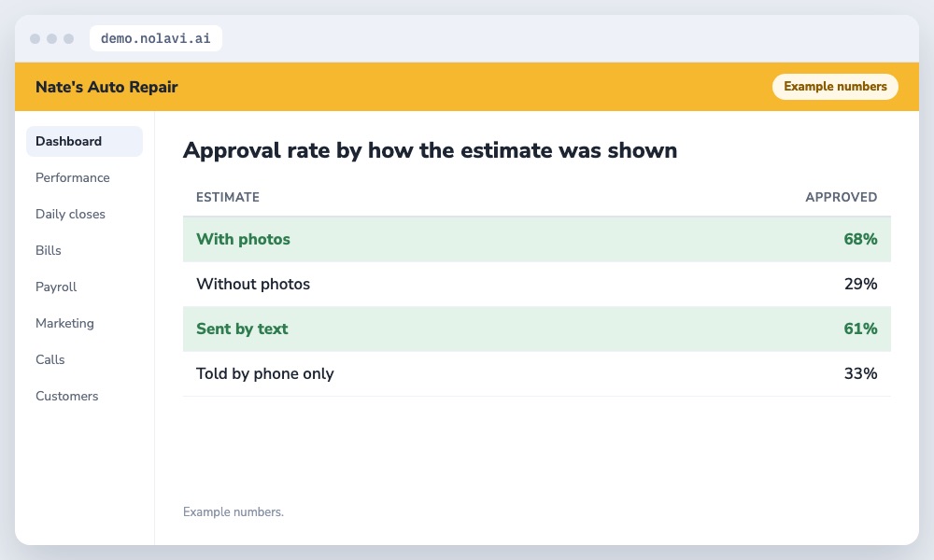Click the demo.nolavi.ai address bar
The height and width of the screenshot is (560, 934).
pyautogui.click(x=155, y=38)
